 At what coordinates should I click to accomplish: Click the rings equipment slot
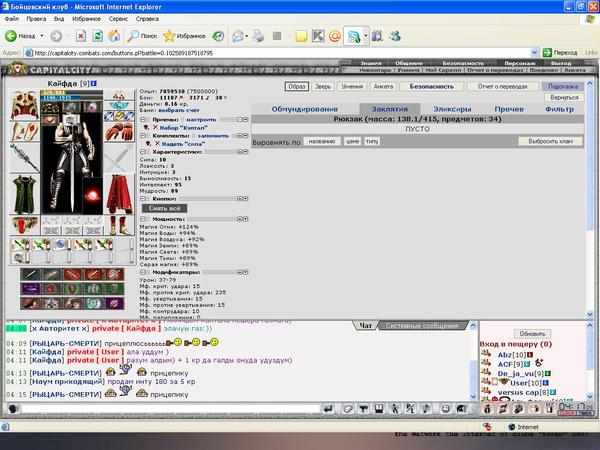tap(119, 116)
